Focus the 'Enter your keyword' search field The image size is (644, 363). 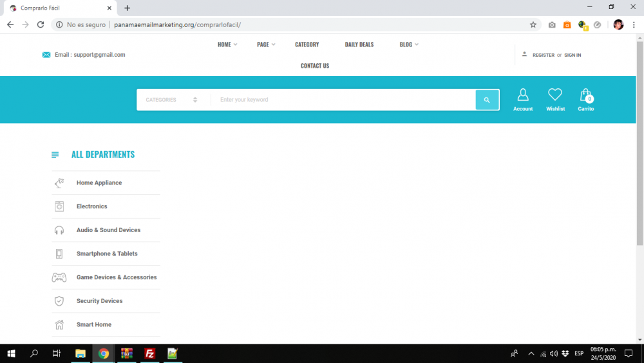[343, 100]
